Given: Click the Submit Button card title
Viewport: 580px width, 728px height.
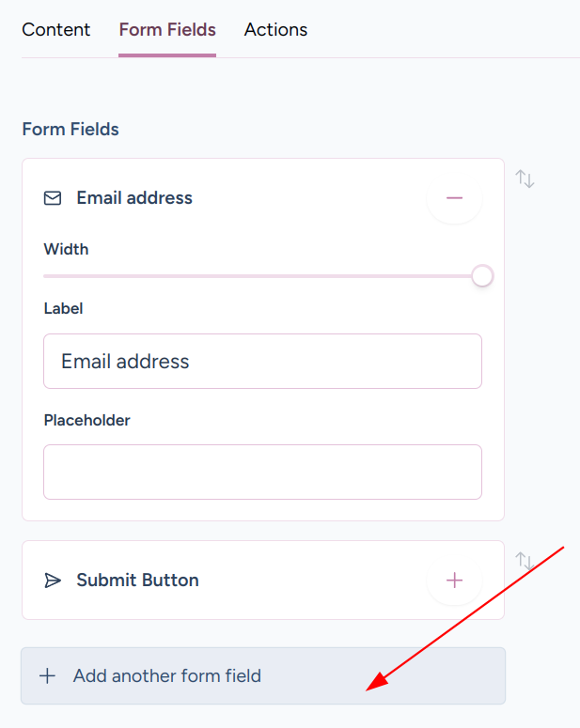Looking at the screenshot, I should click(x=137, y=581).
